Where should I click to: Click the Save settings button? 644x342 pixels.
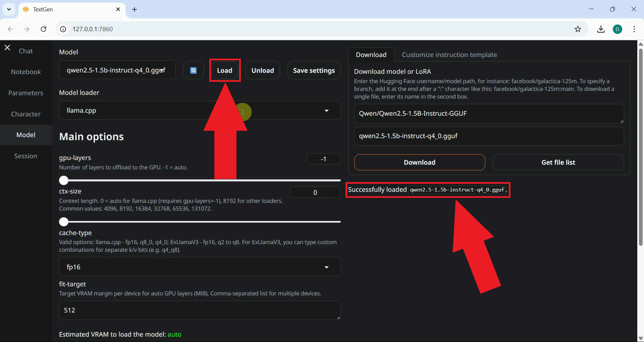pos(314,70)
